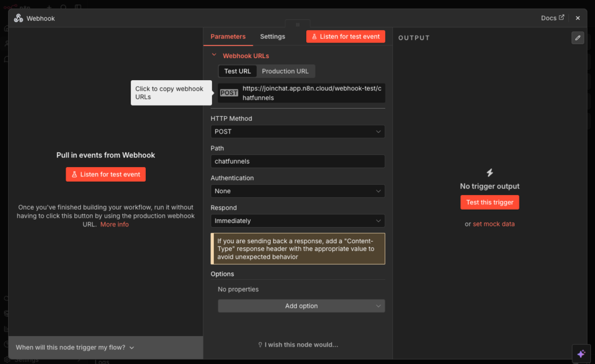595x364 pixels.
Task: Open the Respond dropdown
Action: [298, 221]
